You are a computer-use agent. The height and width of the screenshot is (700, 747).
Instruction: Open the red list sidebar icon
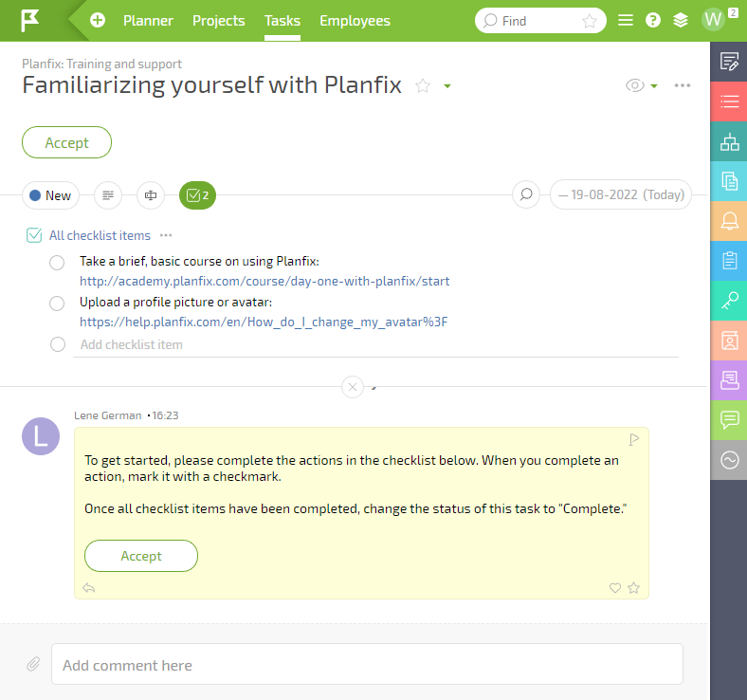729,101
